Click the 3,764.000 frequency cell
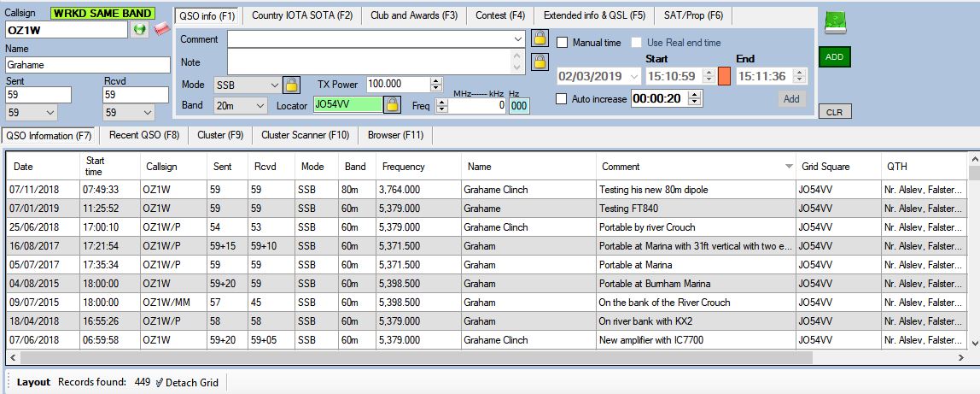This screenshot has height=394, width=980. [x=419, y=190]
